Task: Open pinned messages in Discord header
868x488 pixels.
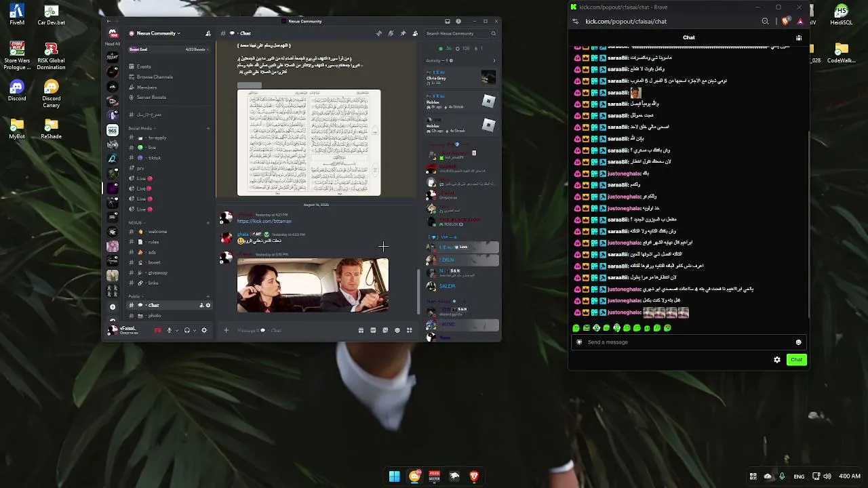Action: click(x=403, y=33)
